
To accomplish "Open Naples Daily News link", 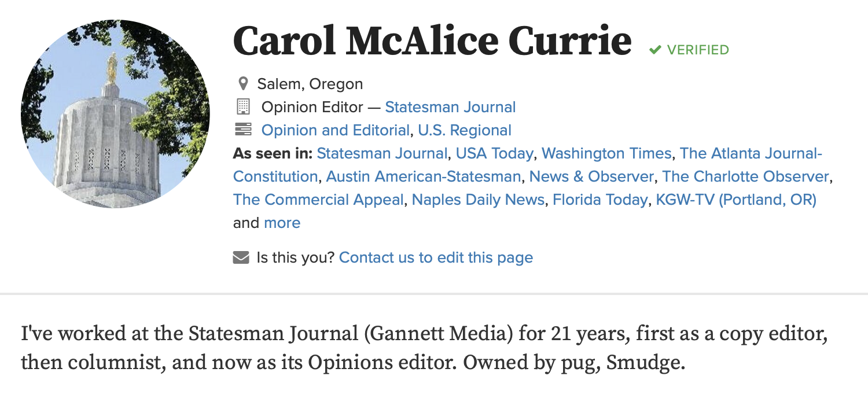I will click(478, 200).
